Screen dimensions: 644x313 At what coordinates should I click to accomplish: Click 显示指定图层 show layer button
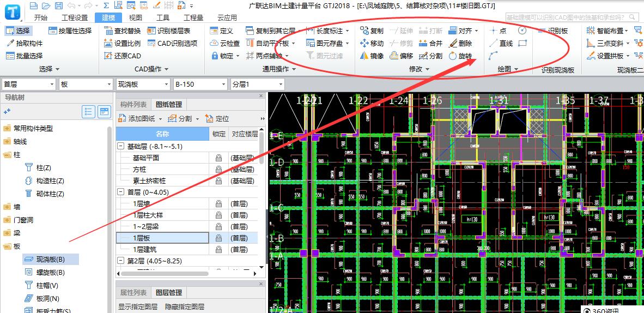click(x=138, y=306)
